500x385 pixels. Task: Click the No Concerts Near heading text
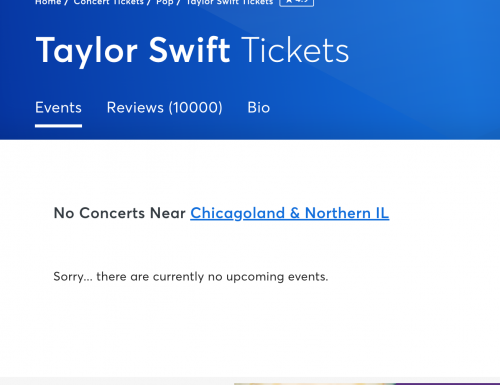pos(119,213)
